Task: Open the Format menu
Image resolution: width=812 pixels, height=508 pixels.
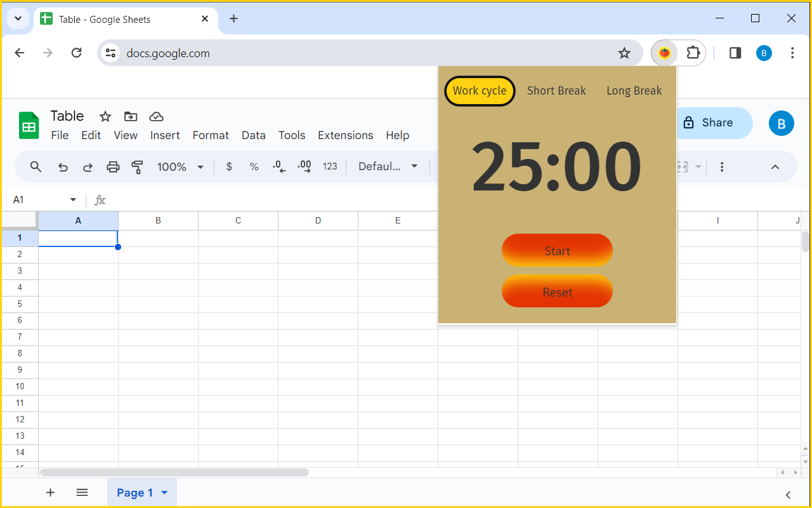Action: click(x=211, y=135)
